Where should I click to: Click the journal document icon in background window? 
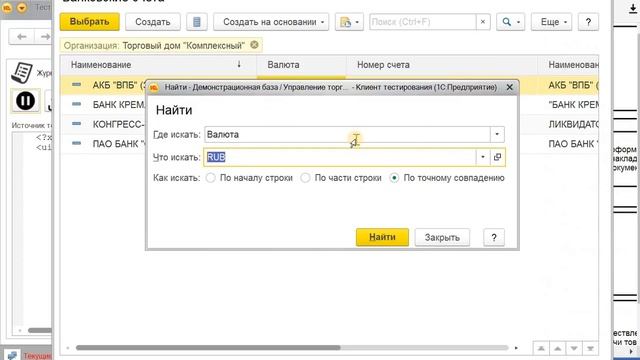[22, 73]
